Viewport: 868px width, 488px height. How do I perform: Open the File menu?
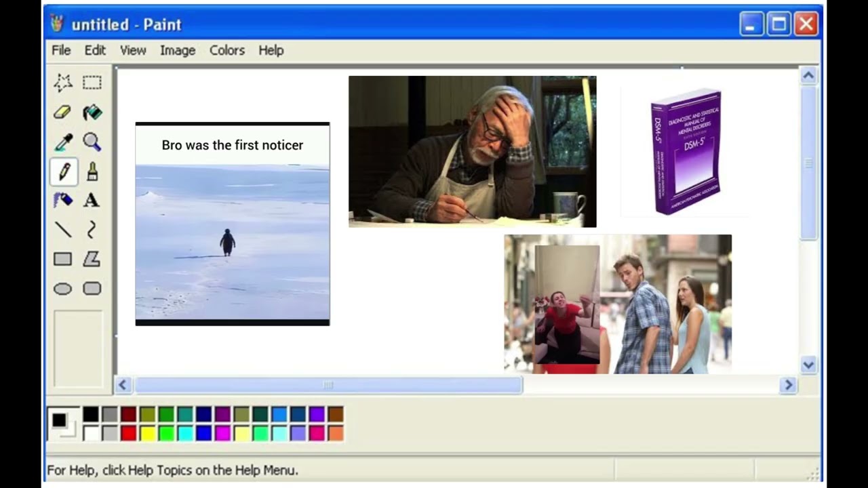click(x=61, y=50)
